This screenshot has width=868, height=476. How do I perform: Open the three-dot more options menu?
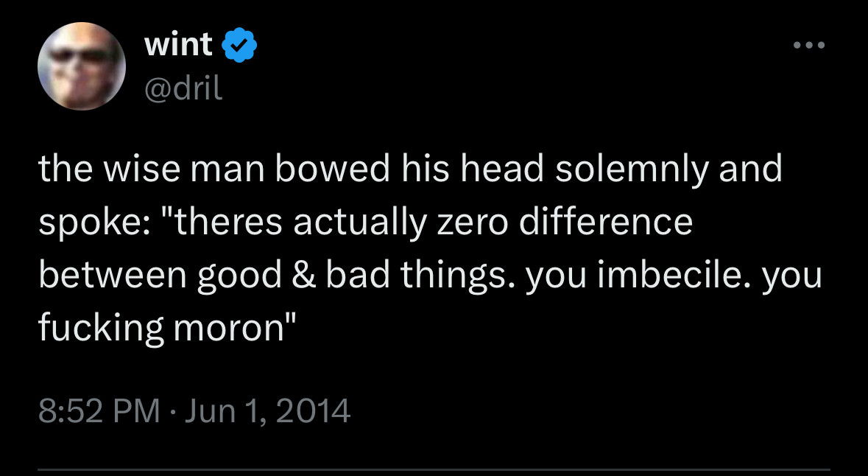click(x=810, y=46)
